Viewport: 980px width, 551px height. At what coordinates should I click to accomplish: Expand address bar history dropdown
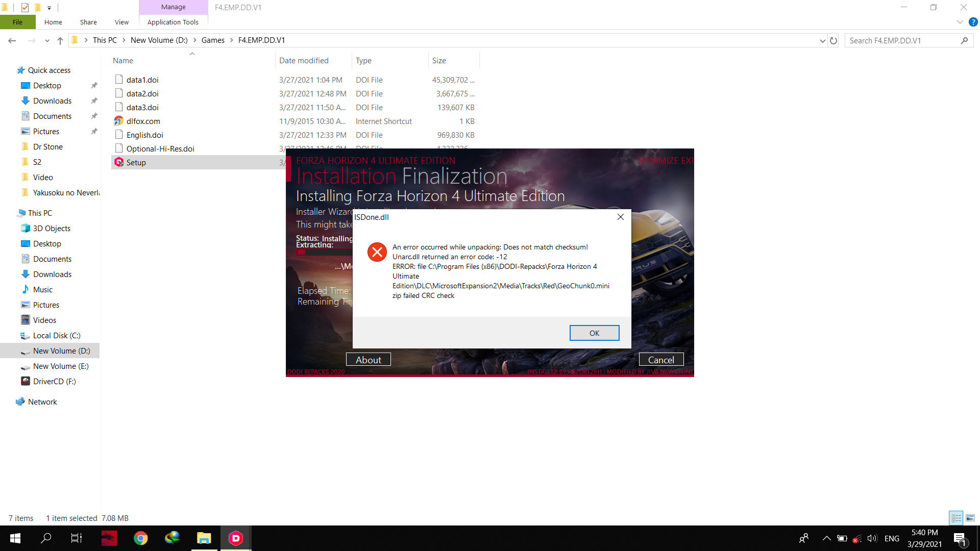click(822, 41)
